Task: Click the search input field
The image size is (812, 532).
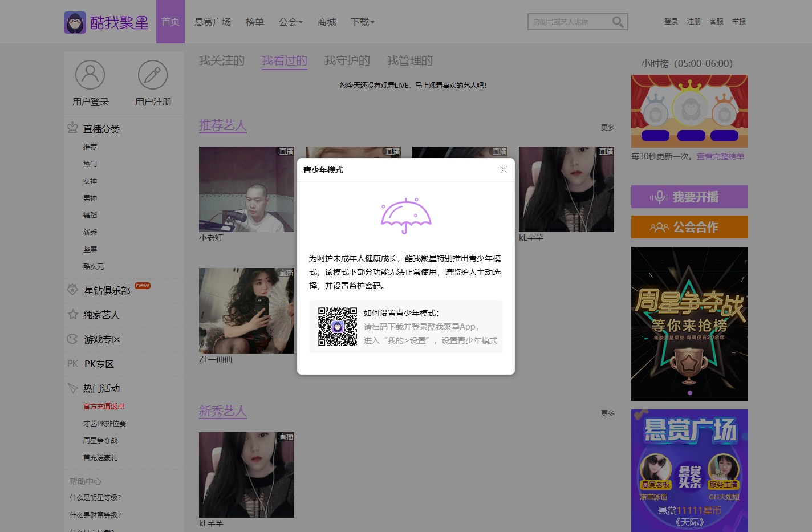Action: [570, 22]
